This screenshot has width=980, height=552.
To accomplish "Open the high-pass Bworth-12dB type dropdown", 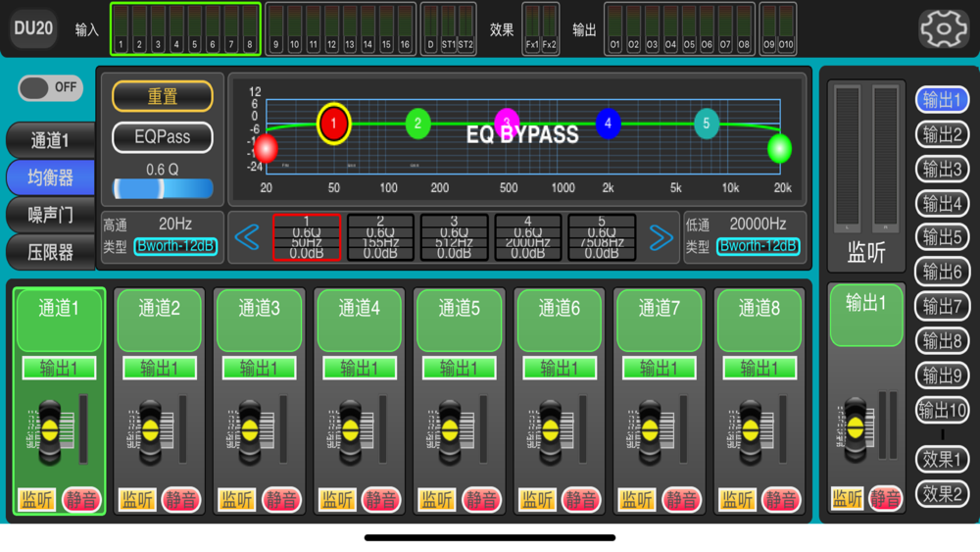I will [x=175, y=246].
